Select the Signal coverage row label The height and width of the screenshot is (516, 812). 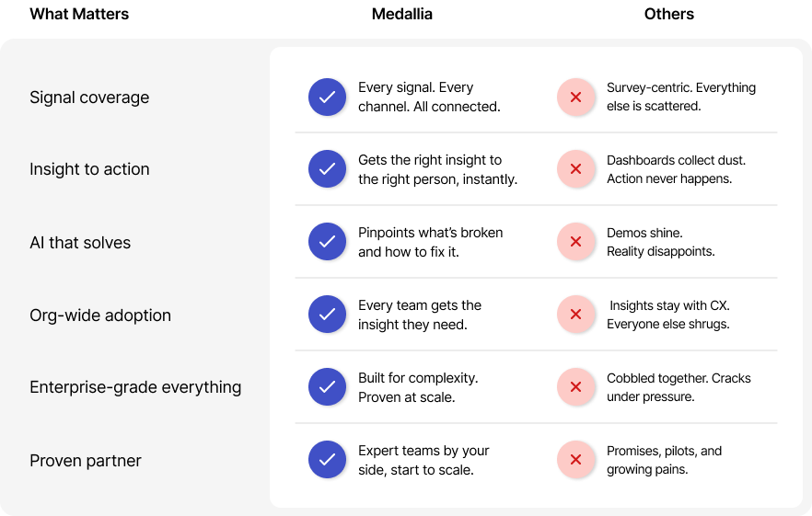(89, 97)
